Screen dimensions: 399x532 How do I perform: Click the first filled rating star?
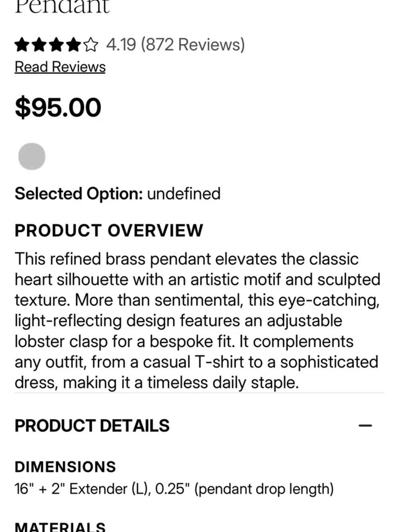22,45
